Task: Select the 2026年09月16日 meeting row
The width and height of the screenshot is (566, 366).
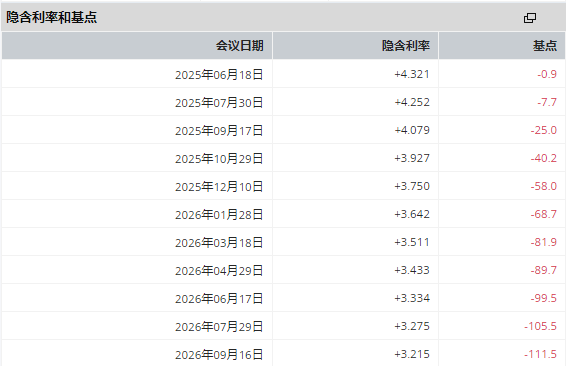Action: click(x=283, y=353)
